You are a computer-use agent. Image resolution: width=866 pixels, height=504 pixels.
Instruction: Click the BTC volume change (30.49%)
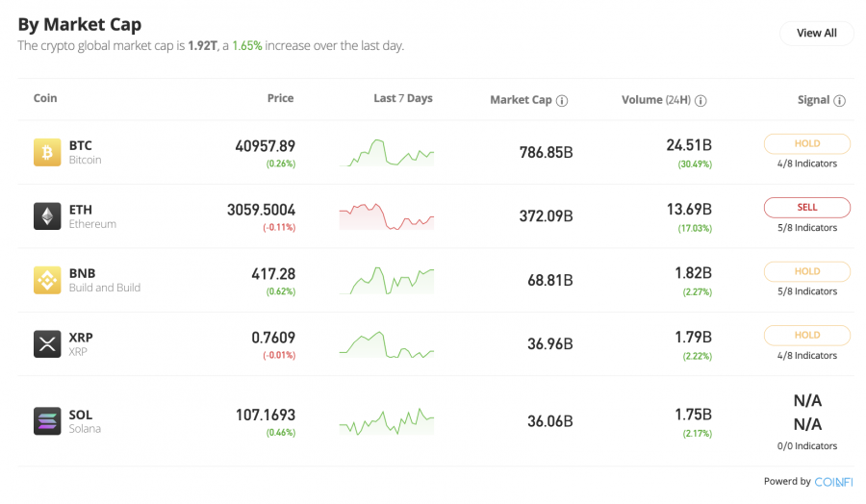(x=695, y=164)
